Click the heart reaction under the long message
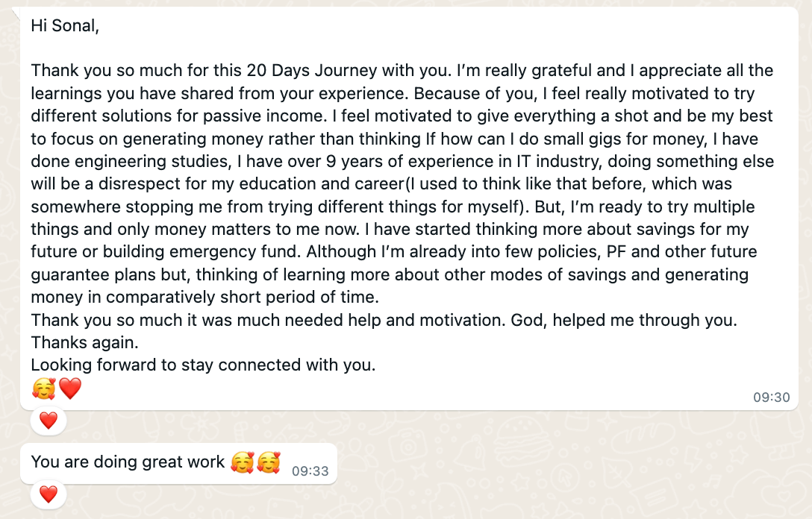812x519 pixels. pos(49,421)
